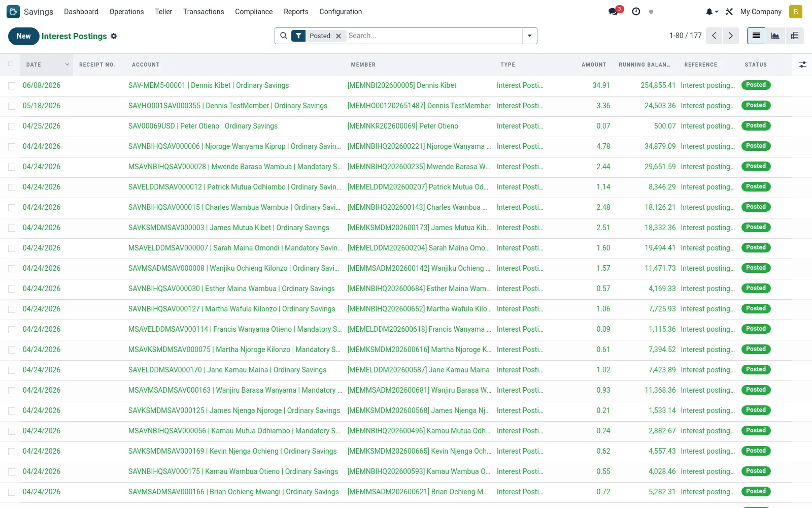Click the status indicator dot
812x508 pixels.
click(651, 12)
